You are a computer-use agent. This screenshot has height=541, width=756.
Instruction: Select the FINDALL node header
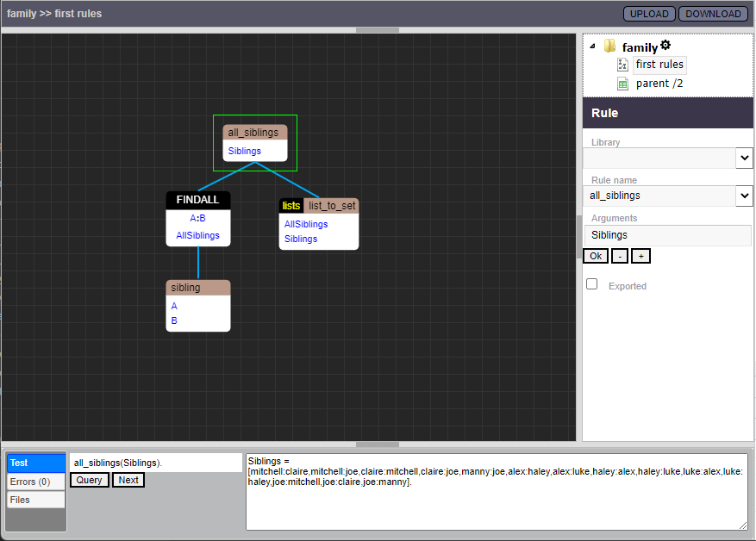[197, 200]
